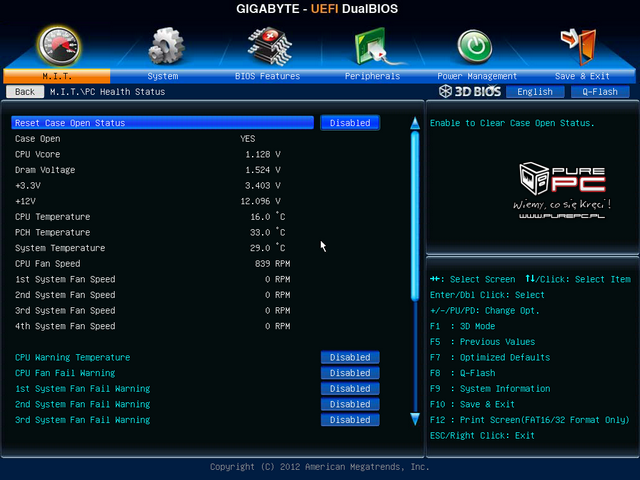Click the M.I.T. speedometer gauge icon

(x=59, y=46)
